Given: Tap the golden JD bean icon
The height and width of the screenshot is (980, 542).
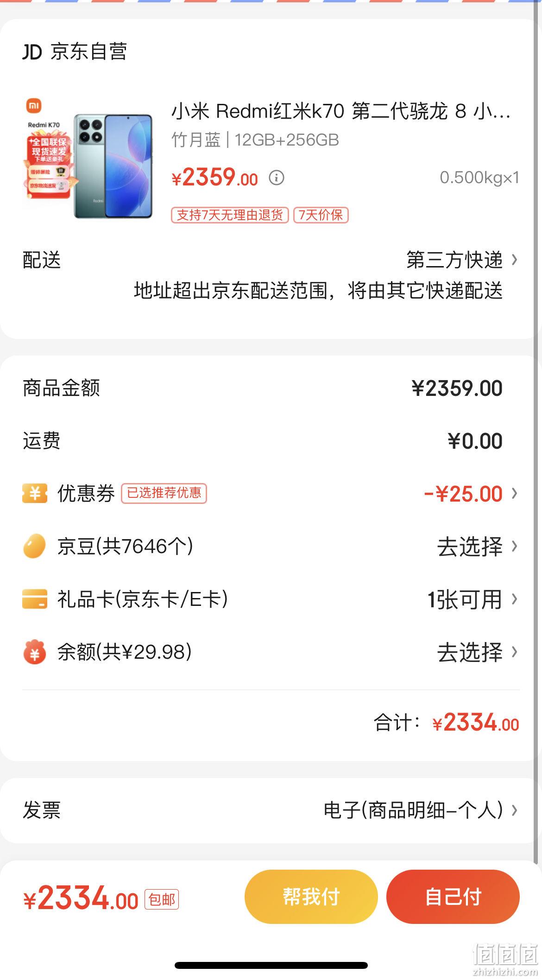Looking at the screenshot, I should coord(34,546).
